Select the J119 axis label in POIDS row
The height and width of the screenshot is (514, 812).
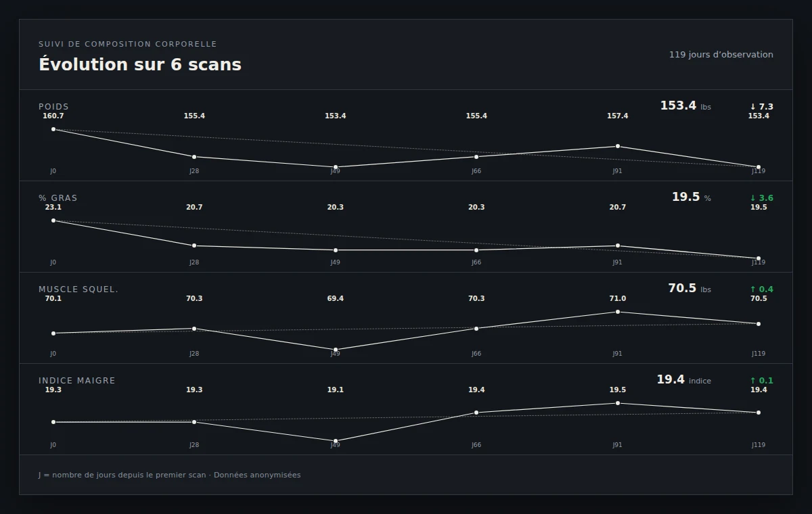point(759,171)
